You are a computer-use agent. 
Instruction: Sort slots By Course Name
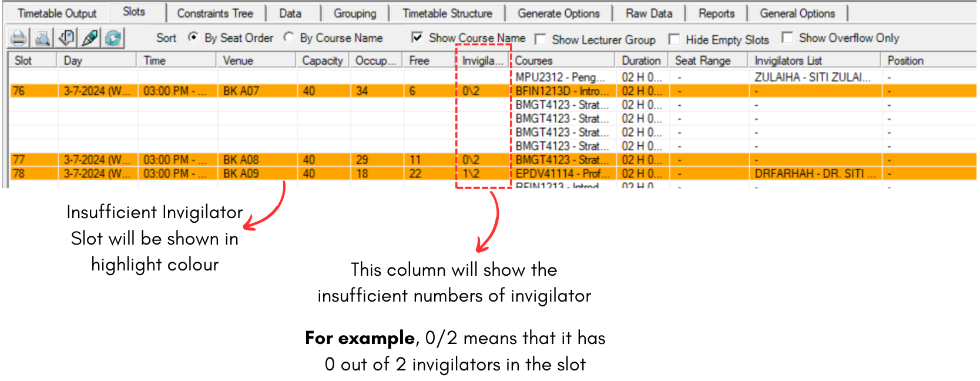click(288, 38)
